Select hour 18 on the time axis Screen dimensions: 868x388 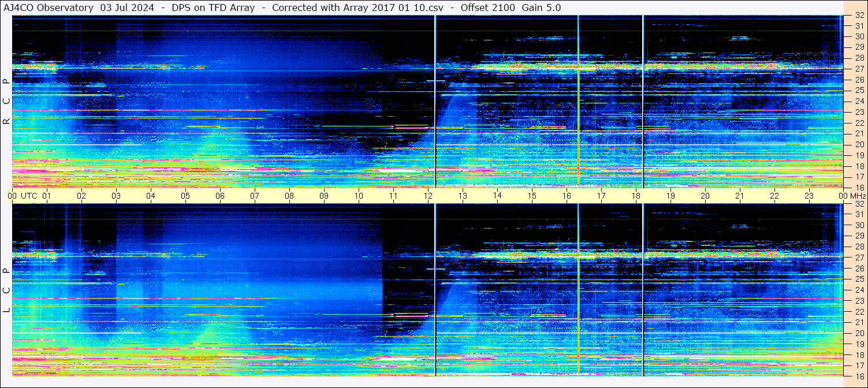tap(636, 196)
